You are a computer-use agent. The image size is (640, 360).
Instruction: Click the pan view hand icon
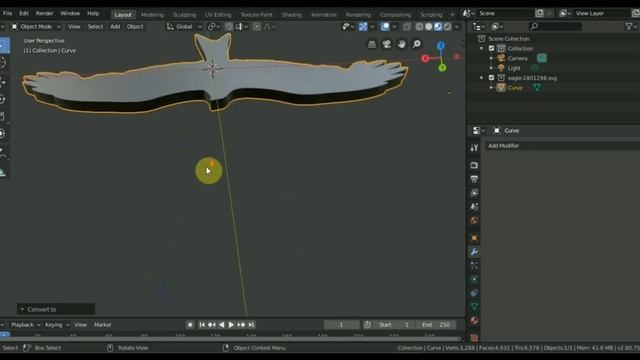402,44
